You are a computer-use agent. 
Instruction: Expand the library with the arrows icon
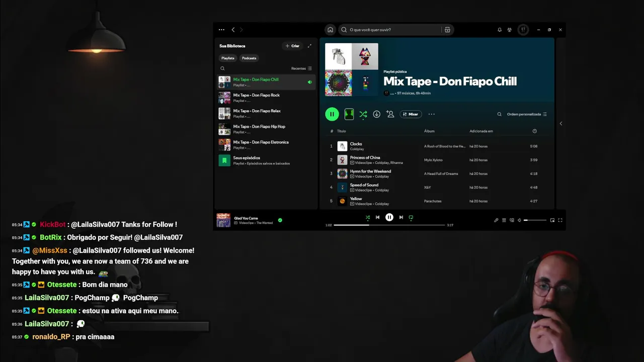309,46
